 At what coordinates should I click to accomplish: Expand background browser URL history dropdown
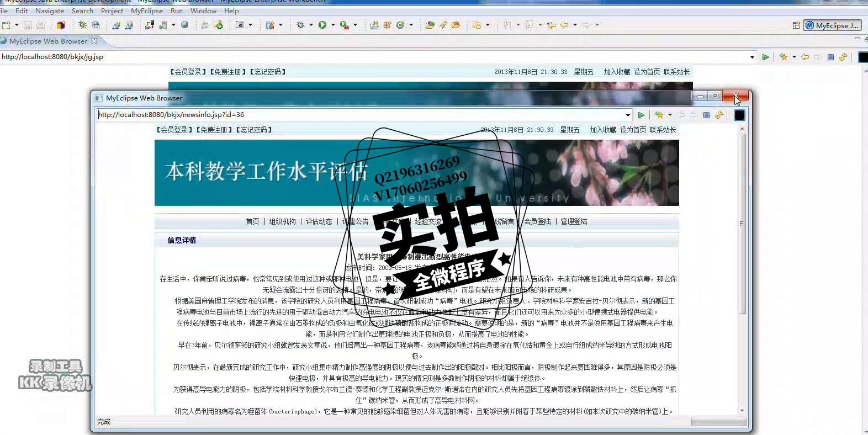coord(752,57)
